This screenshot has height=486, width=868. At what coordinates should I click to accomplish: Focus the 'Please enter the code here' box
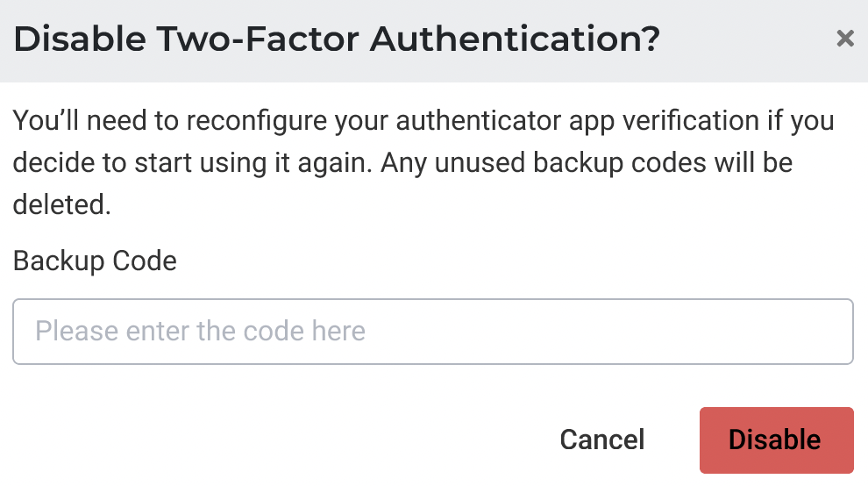[433, 332]
